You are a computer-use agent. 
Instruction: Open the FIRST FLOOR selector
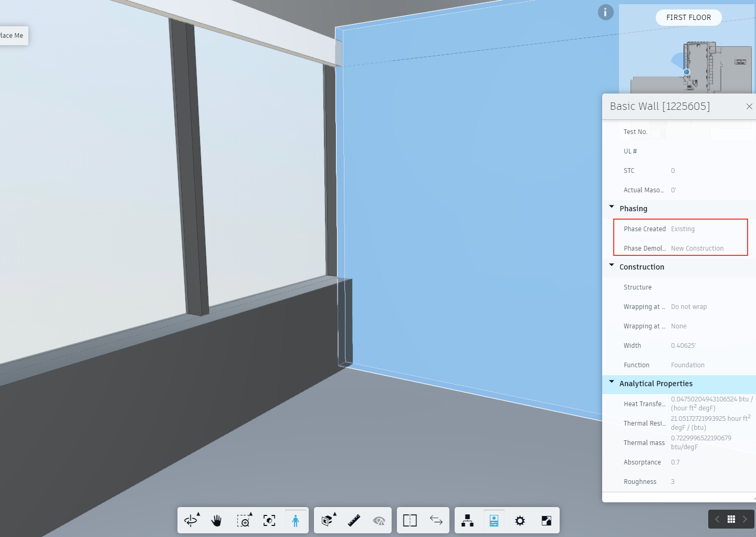(688, 17)
